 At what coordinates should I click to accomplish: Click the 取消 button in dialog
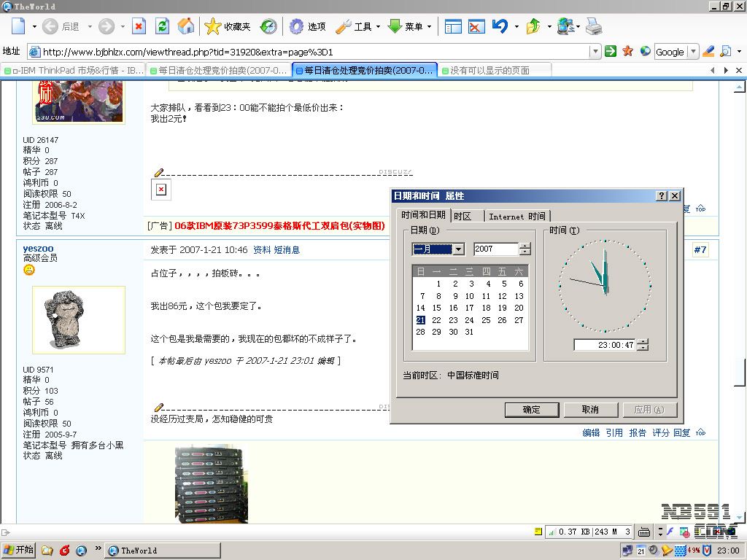(590, 410)
